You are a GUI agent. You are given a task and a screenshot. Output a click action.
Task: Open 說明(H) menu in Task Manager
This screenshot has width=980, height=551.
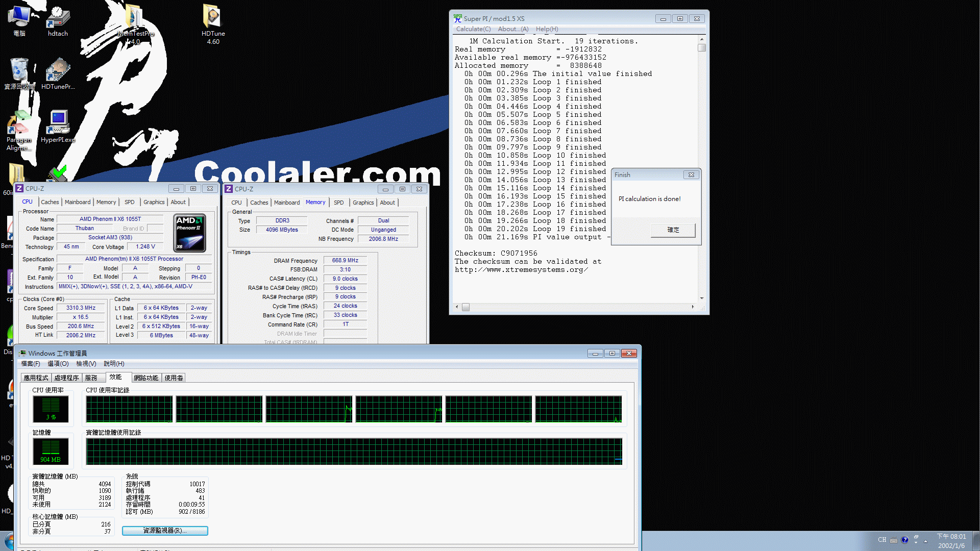click(114, 364)
